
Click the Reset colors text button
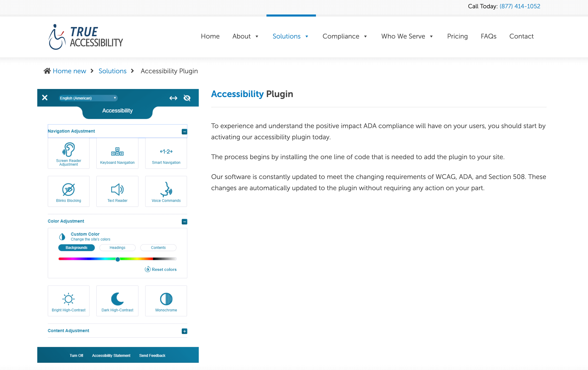[x=164, y=269]
